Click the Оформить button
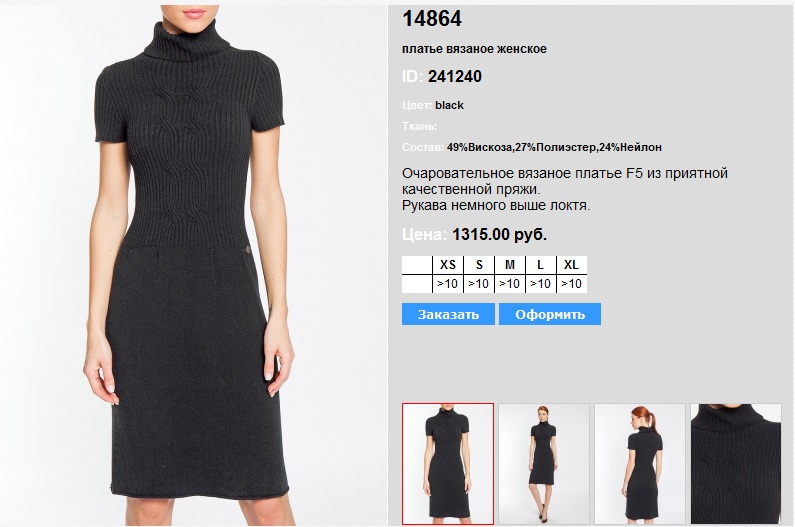 click(550, 314)
